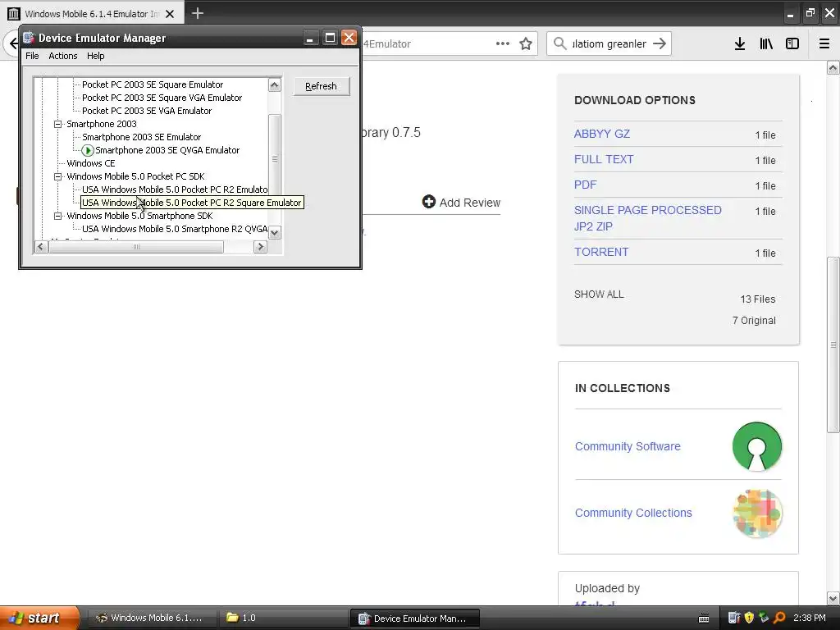Click tree vertical scrollbar up arrow
This screenshot has width=840, height=630.
pyautogui.click(x=275, y=85)
